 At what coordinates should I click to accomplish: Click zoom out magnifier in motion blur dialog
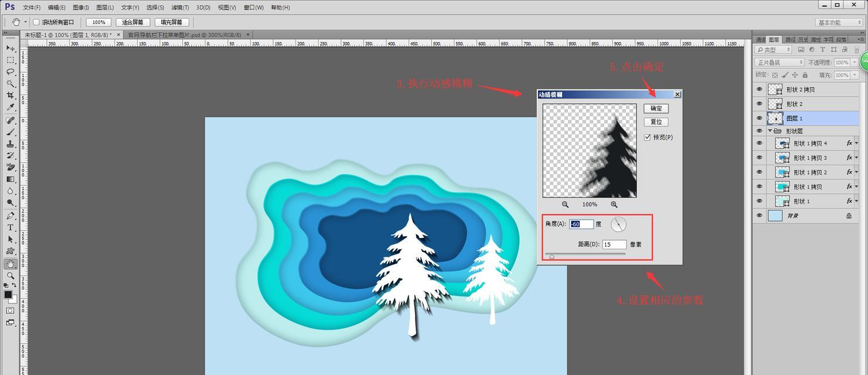565,204
